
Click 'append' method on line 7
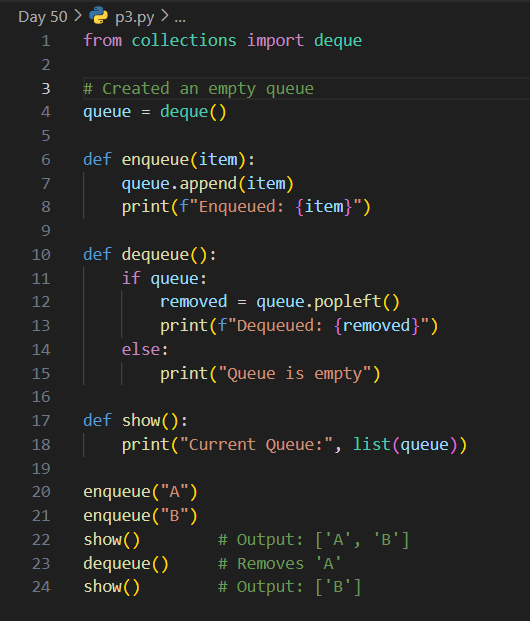(x=208, y=184)
